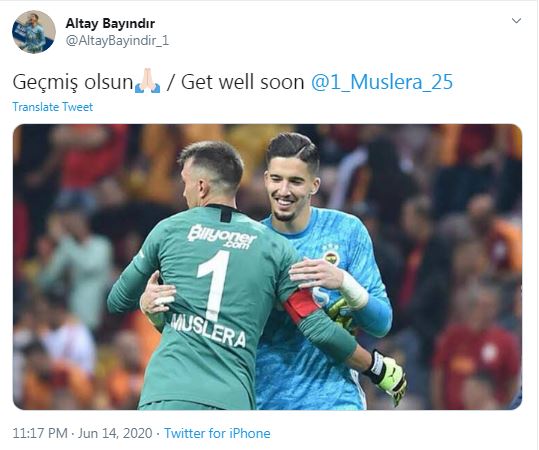Click the Get well soon text
This screenshot has width=539, height=450.
[x=243, y=82]
